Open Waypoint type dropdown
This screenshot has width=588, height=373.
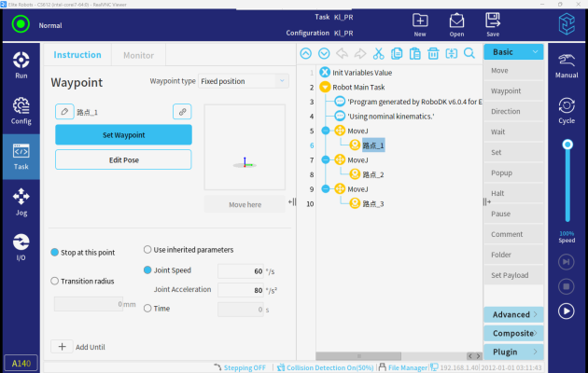(x=244, y=81)
